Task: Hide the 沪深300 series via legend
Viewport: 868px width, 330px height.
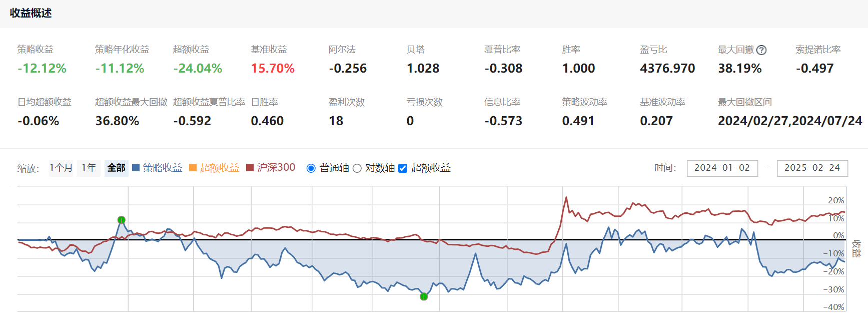Action: pyautogui.click(x=276, y=168)
